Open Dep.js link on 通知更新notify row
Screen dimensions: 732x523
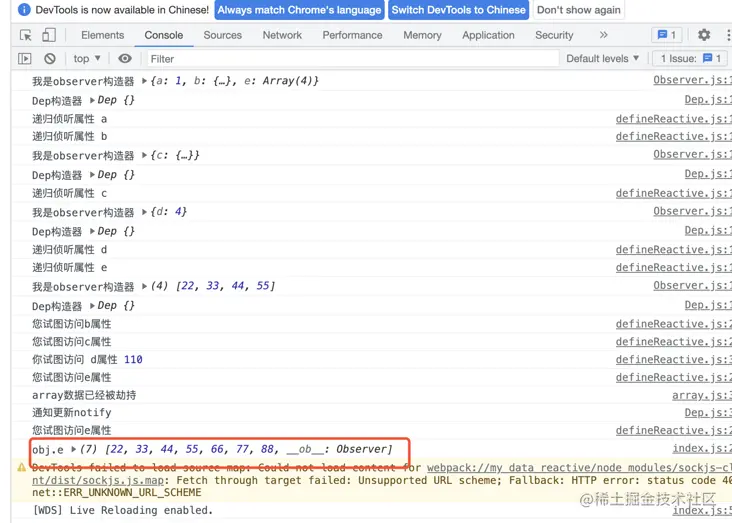[708, 412]
